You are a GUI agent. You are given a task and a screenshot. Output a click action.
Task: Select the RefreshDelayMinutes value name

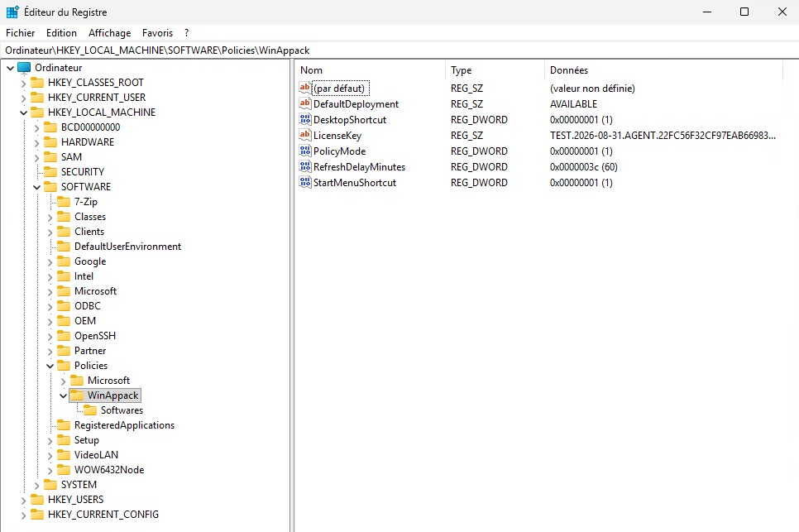359,167
